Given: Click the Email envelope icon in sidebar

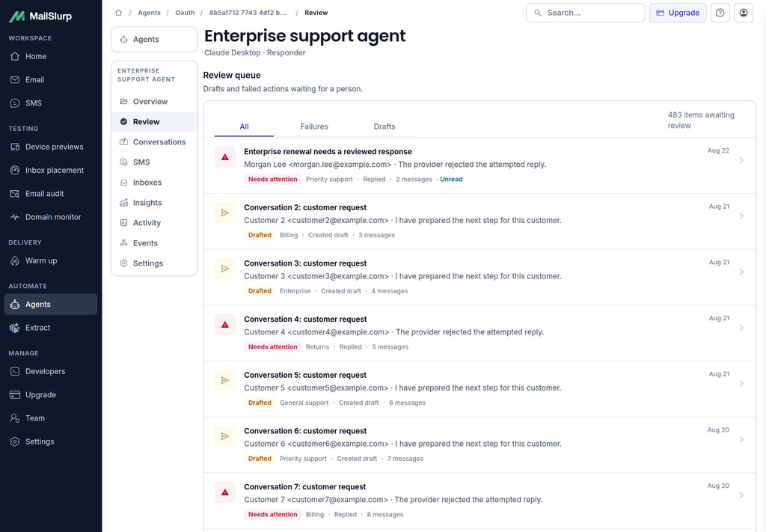Looking at the screenshot, I should pyautogui.click(x=15, y=79).
